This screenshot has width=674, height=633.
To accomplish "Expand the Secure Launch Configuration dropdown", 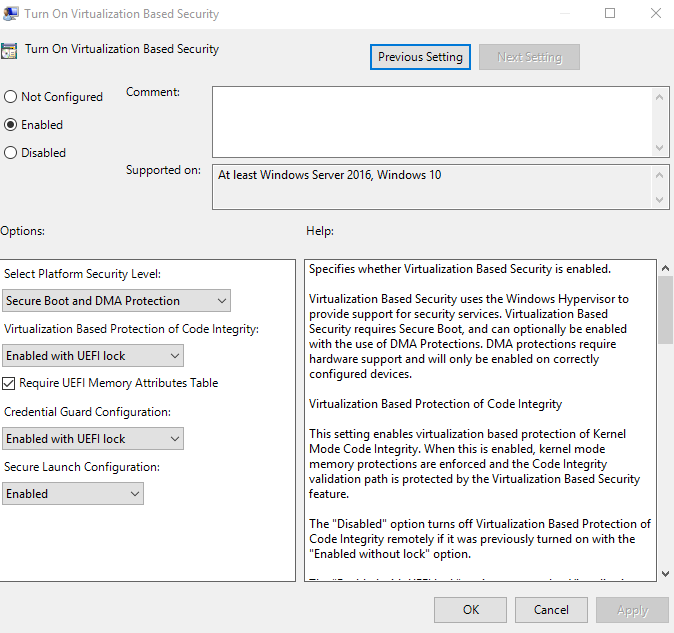I will (x=73, y=493).
